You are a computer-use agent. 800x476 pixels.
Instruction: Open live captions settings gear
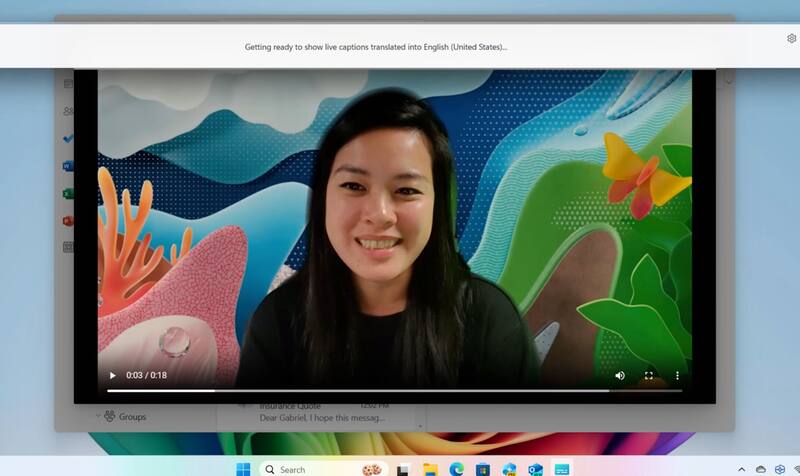click(x=791, y=38)
